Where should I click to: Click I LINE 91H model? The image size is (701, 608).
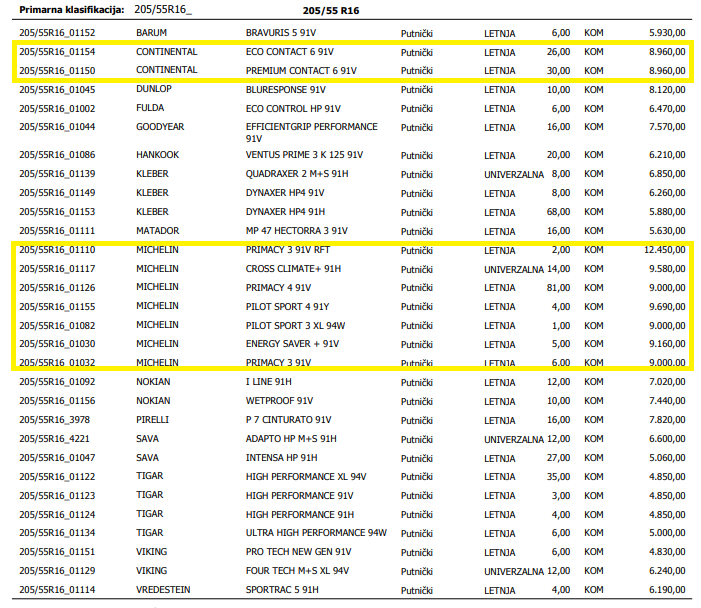click(269, 382)
